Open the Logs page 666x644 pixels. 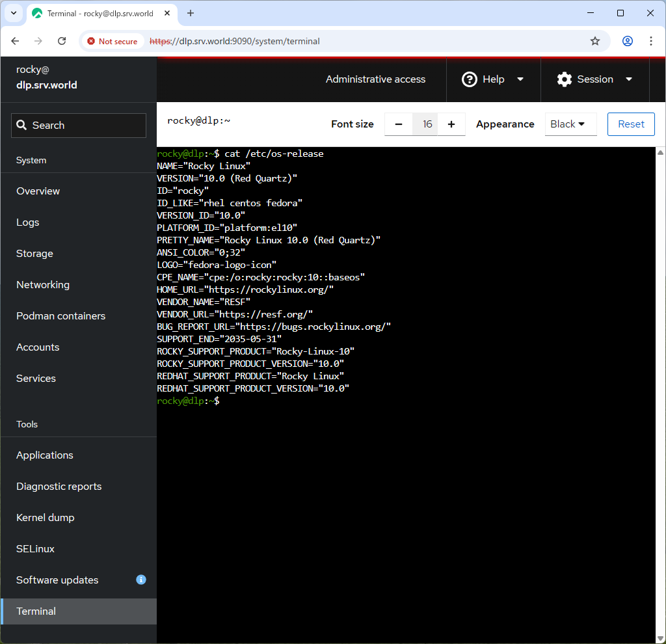tap(27, 222)
